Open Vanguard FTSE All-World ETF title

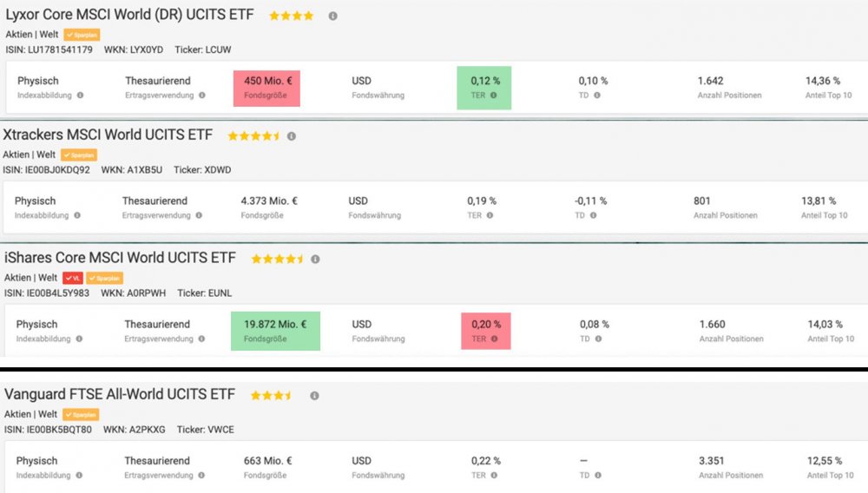pos(120,395)
